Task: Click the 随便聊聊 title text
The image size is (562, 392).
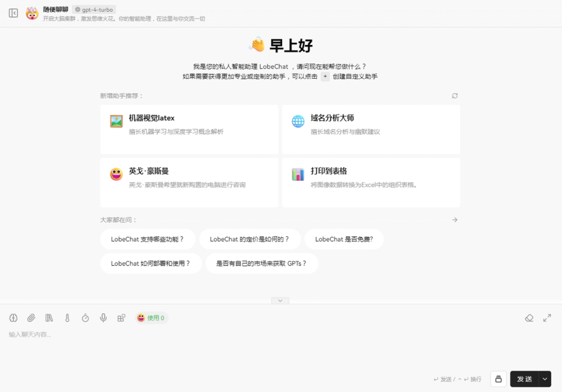Action: coord(56,10)
